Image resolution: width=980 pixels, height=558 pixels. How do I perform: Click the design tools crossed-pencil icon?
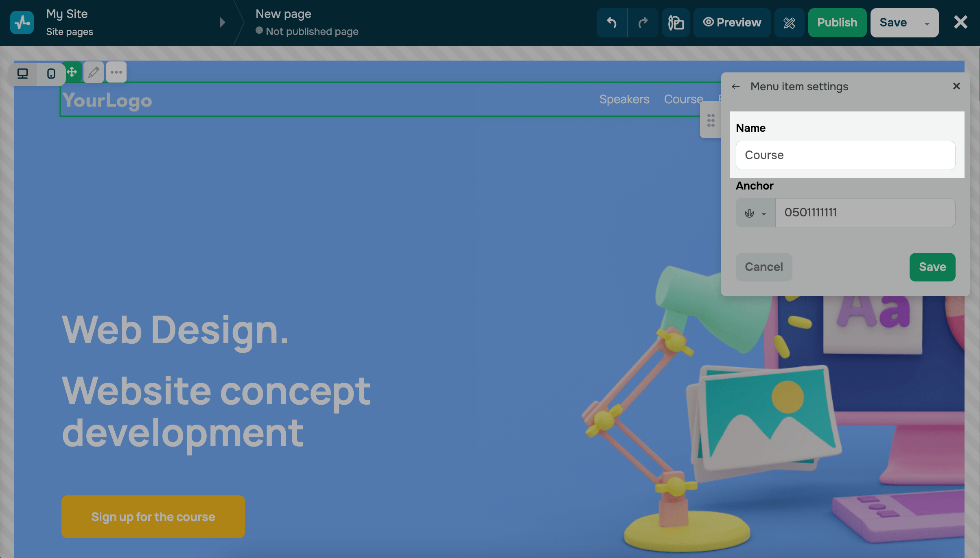click(789, 22)
